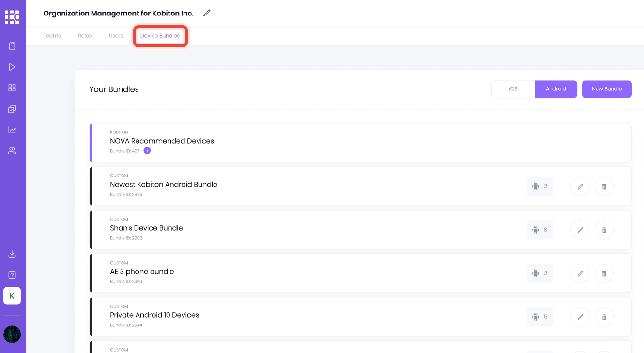Open the Newest Kobiton Android Bundle title
This screenshot has width=644, height=353.
(x=164, y=184)
